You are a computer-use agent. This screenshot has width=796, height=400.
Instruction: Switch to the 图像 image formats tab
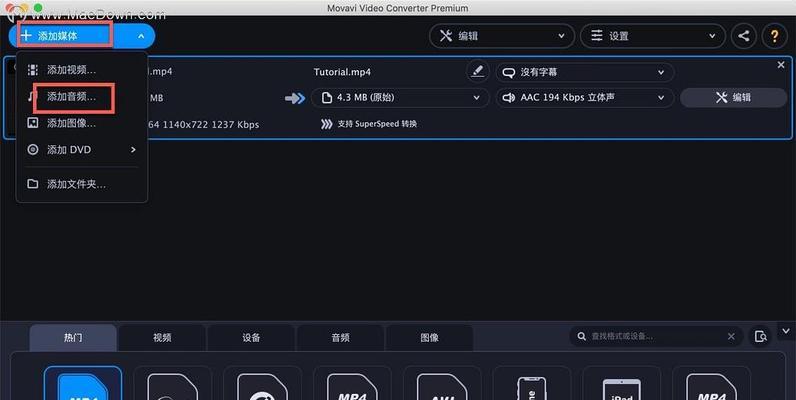point(429,338)
